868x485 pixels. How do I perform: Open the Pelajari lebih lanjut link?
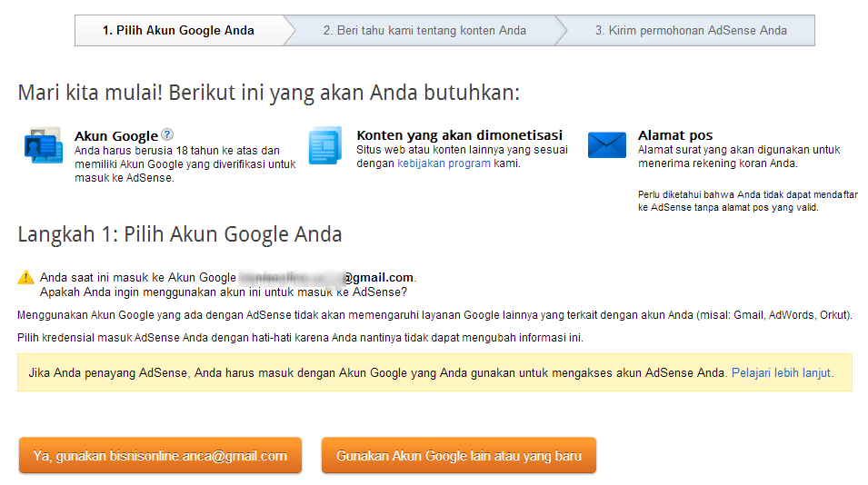coord(781,372)
